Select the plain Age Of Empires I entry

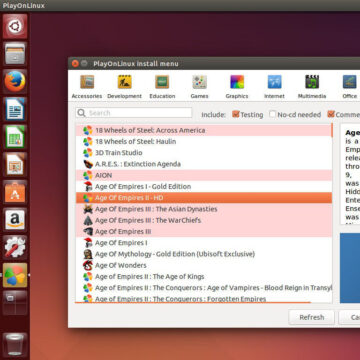tap(204, 243)
